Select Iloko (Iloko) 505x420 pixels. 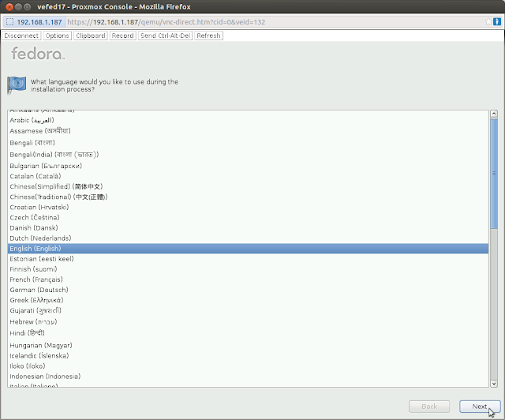(x=248, y=366)
